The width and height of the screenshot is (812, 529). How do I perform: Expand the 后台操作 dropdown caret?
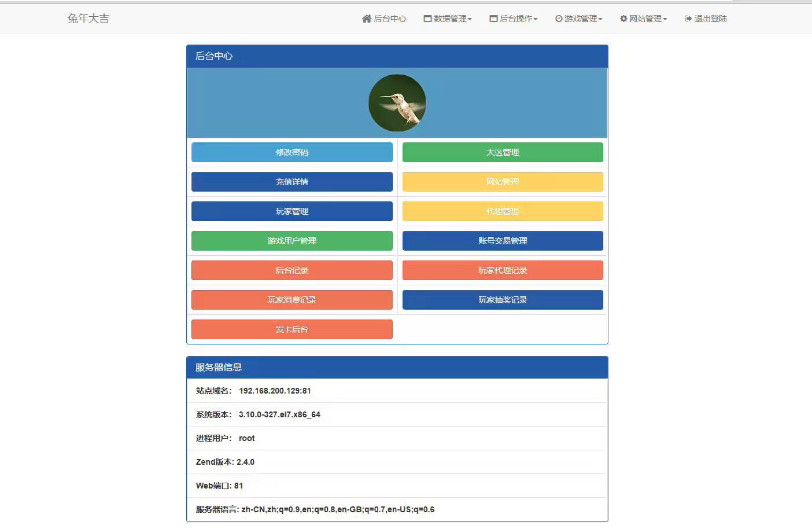coord(536,19)
